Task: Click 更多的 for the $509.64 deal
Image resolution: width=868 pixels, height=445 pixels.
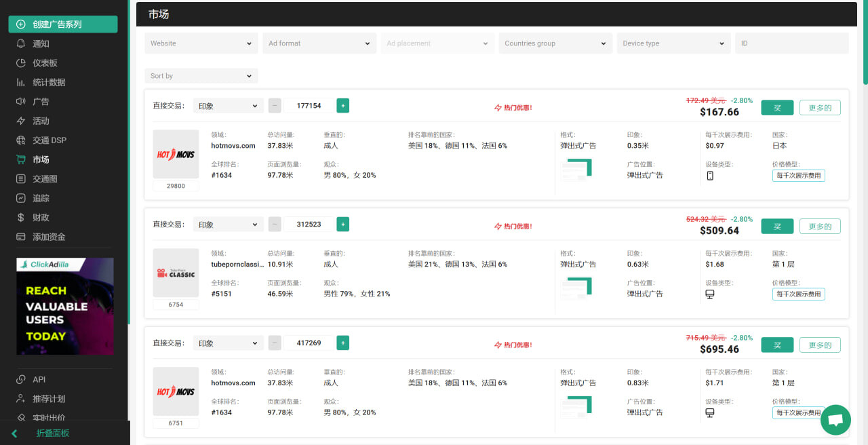Action: point(820,227)
